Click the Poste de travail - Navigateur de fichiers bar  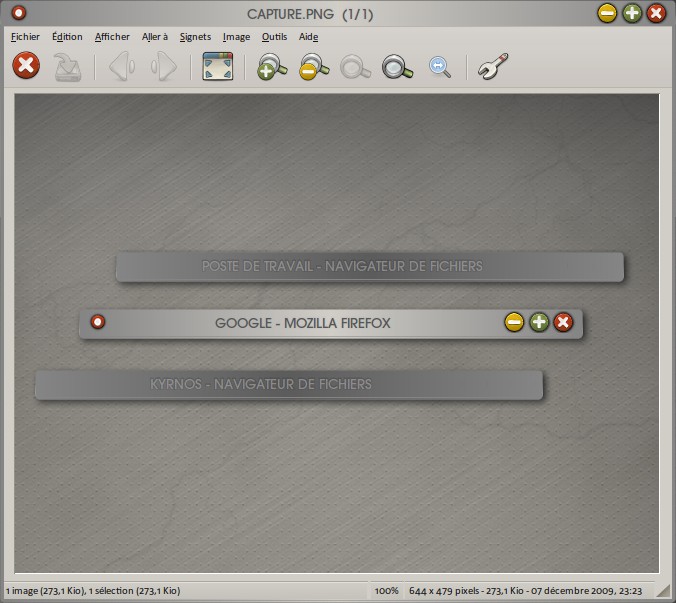point(370,267)
